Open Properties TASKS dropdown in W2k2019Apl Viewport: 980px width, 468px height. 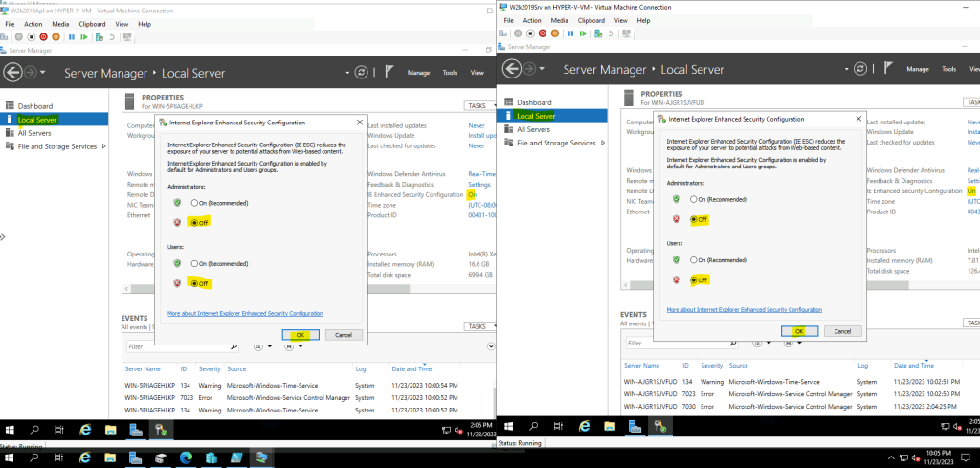[x=479, y=106]
